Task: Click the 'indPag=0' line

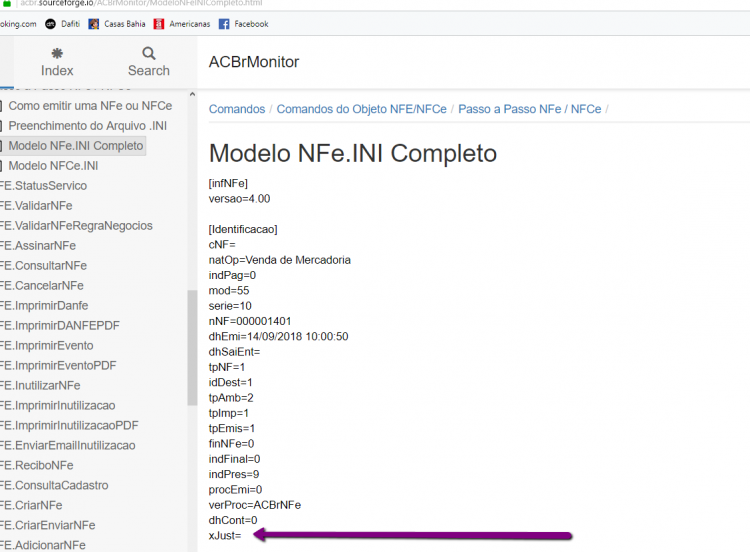Action: pyautogui.click(x=232, y=275)
